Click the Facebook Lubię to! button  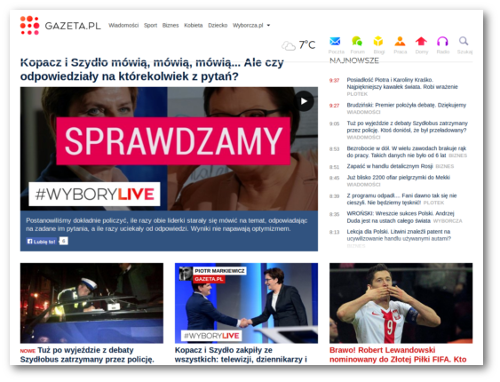pyautogui.click(x=42, y=241)
